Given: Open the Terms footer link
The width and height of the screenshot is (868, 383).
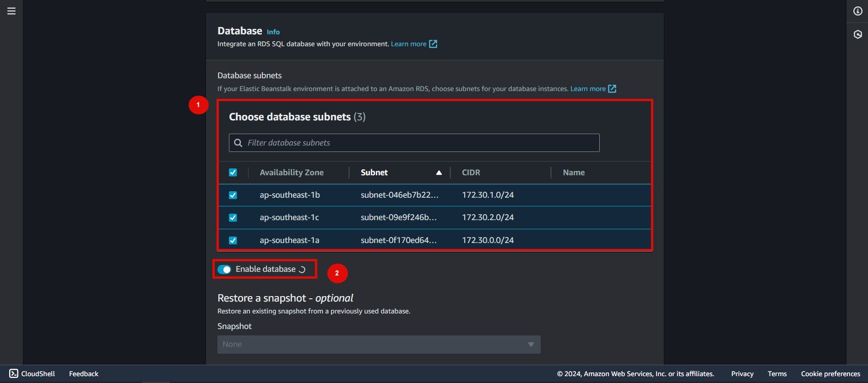Looking at the screenshot, I should tap(777, 373).
